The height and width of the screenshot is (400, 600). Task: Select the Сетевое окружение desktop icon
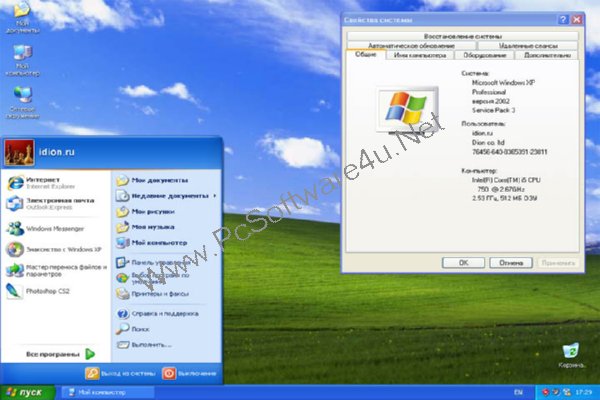22,103
